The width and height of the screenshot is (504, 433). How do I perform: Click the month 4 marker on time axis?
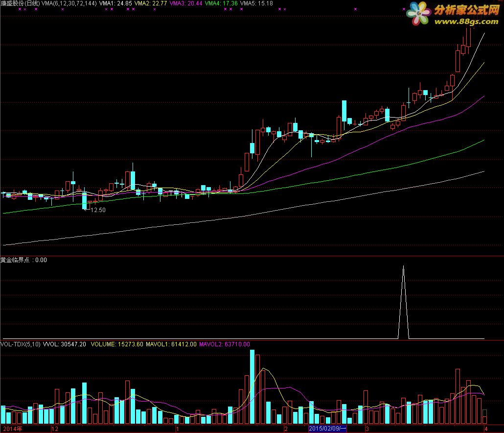pos(486,429)
